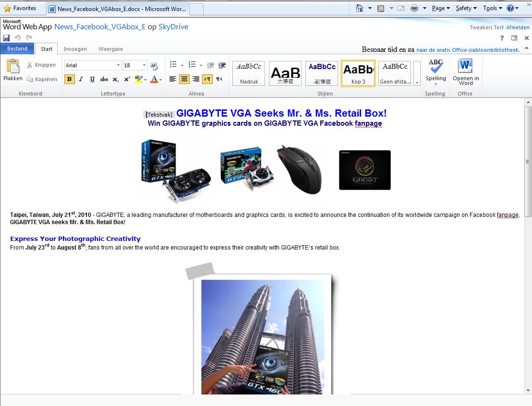Pop out the document in new window
Screen dimensions: 532x406
coord(514,38)
